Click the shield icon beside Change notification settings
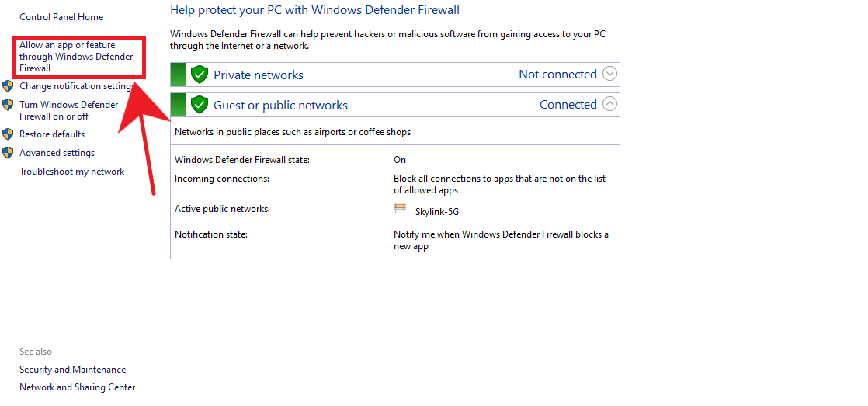 [8, 86]
